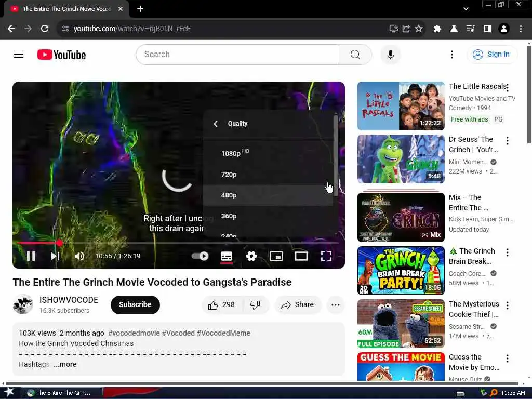Open The Little Rascals thumbnail
The width and height of the screenshot is (532, 399).
pos(401,106)
